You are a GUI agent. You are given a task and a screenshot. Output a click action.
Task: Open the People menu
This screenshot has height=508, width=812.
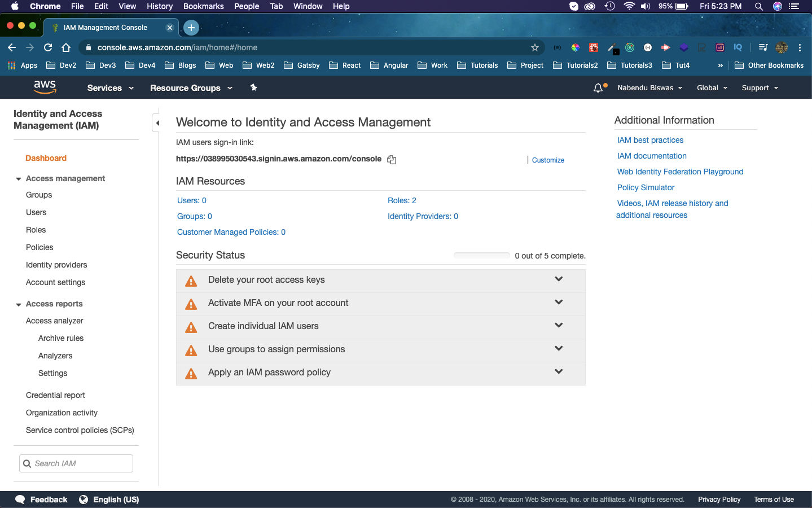247,6
